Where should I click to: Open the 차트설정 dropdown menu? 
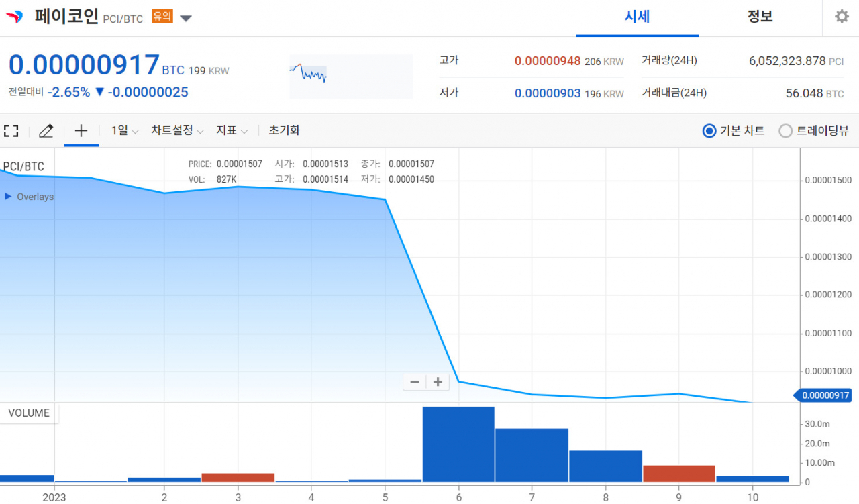point(172,131)
